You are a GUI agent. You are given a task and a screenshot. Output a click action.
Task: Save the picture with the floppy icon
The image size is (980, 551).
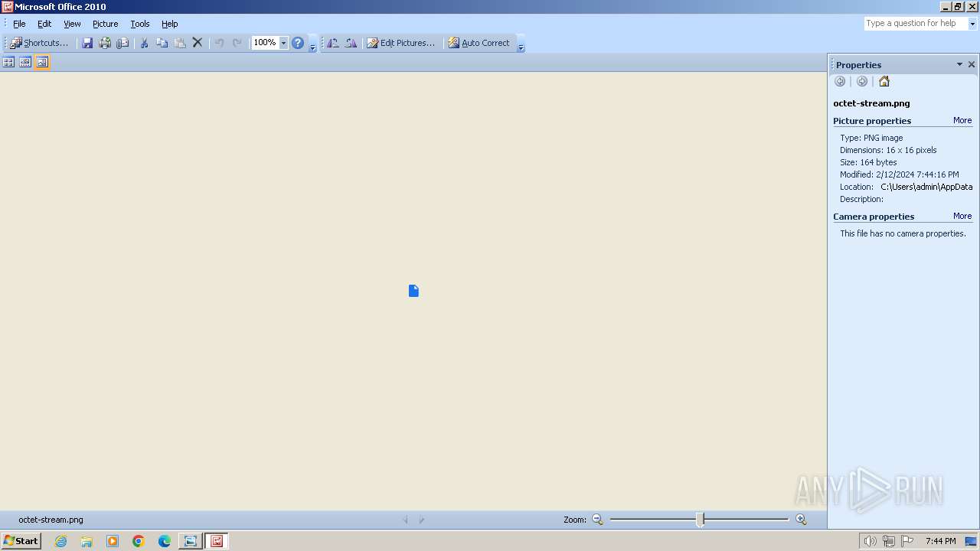click(87, 43)
